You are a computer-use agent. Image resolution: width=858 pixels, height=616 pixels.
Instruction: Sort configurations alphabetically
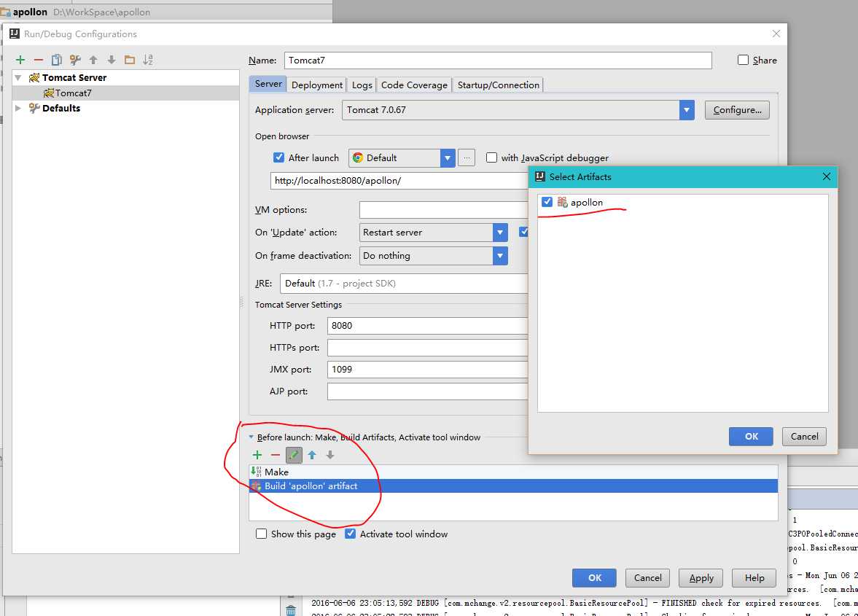click(148, 60)
